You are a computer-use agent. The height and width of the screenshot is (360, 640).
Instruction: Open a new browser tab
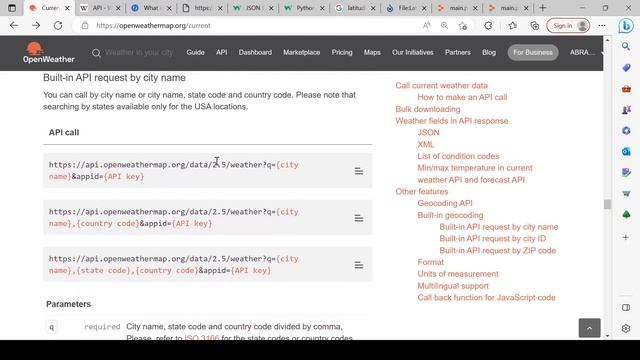[x=542, y=8]
